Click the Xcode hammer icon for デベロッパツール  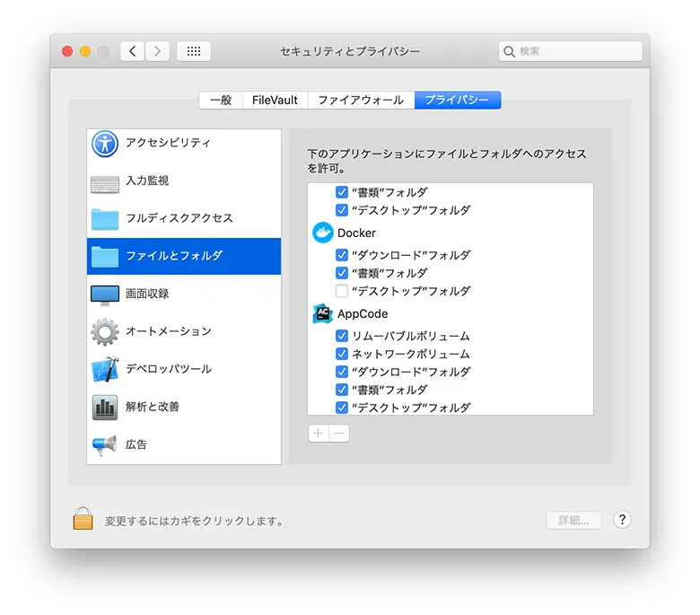(x=105, y=369)
